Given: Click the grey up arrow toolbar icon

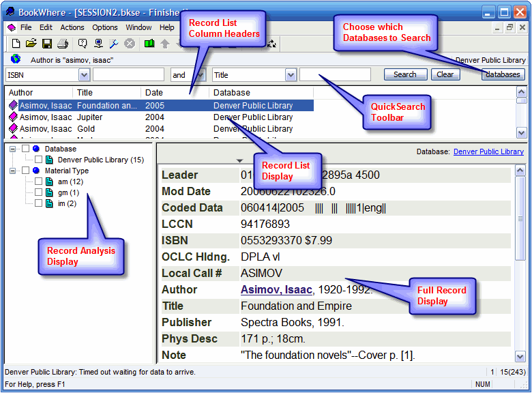Looking at the screenshot, I should [x=165, y=44].
